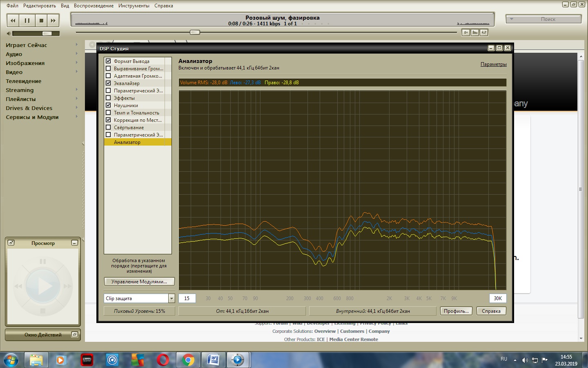Click the speaker mute icon
588x368 pixels.
click(9, 34)
